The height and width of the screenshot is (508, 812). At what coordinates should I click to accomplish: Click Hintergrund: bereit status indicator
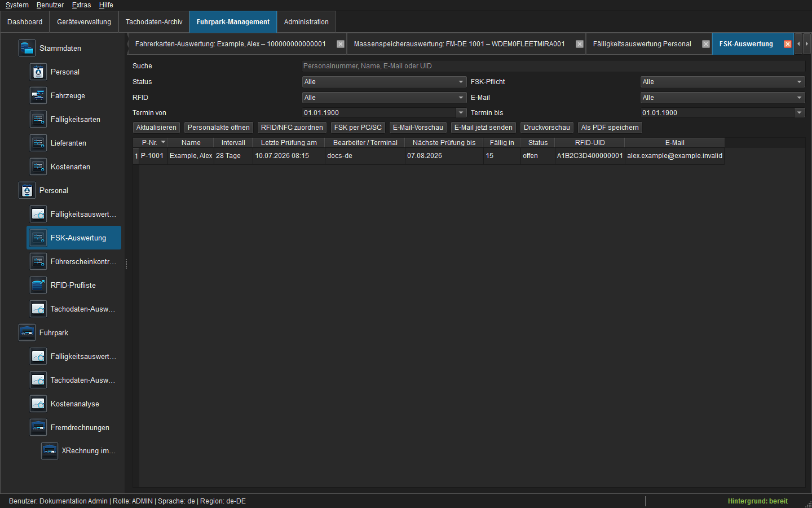pos(757,501)
